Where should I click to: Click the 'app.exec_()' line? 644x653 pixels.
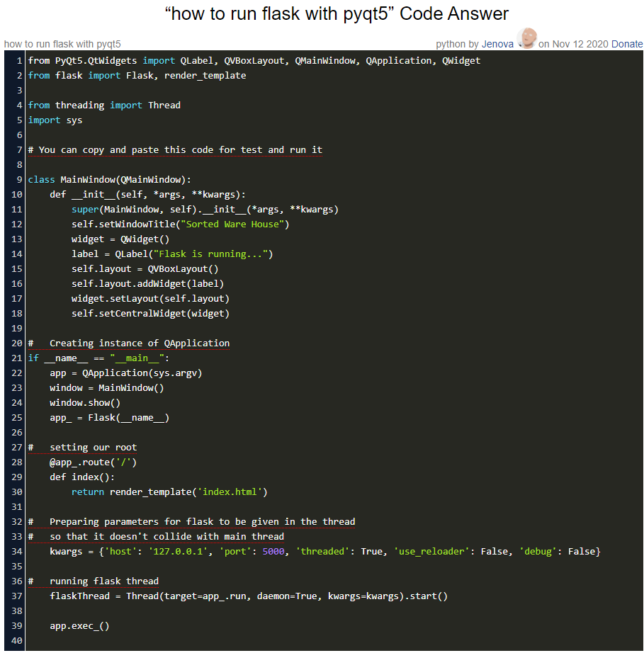pos(79,626)
